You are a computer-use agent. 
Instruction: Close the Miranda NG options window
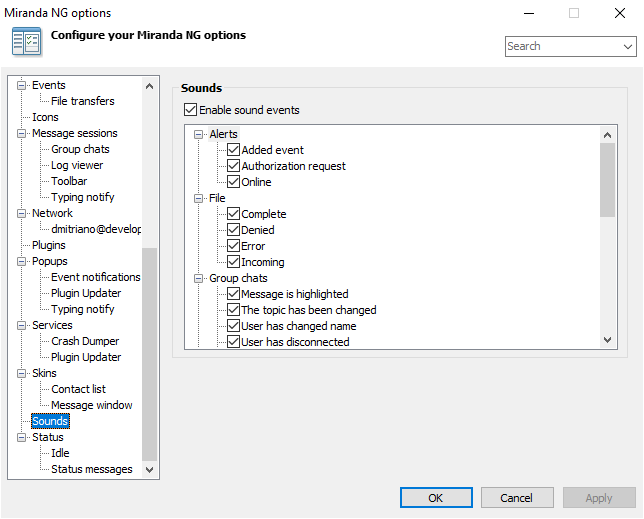620,13
